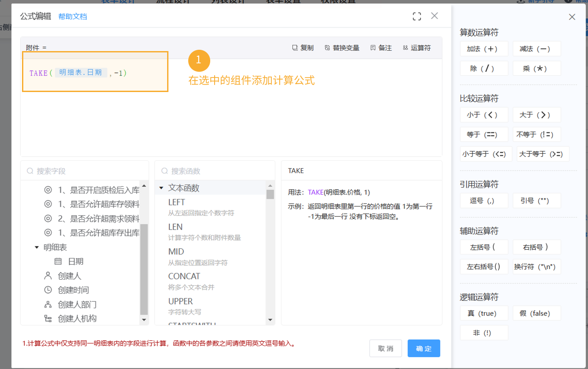This screenshot has height=369, width=588.
Task: Click the 确定 confirm button
Action: click(x=424, y=348)
